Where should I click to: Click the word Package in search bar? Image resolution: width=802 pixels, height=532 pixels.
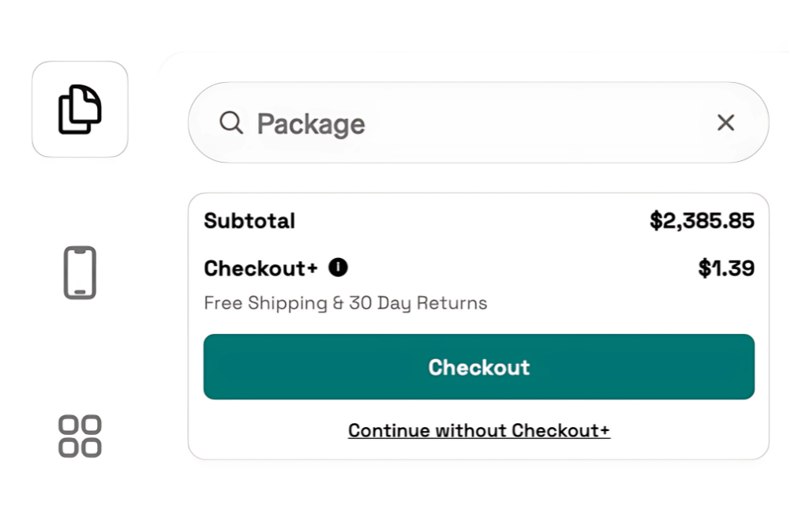pyautogui.click(x=311, y=124)
